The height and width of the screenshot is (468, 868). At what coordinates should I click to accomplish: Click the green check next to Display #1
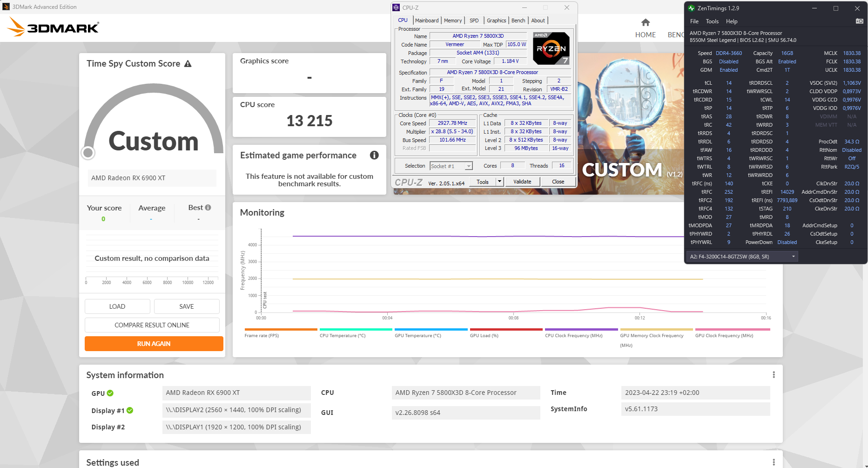click(x=130, y=410)
